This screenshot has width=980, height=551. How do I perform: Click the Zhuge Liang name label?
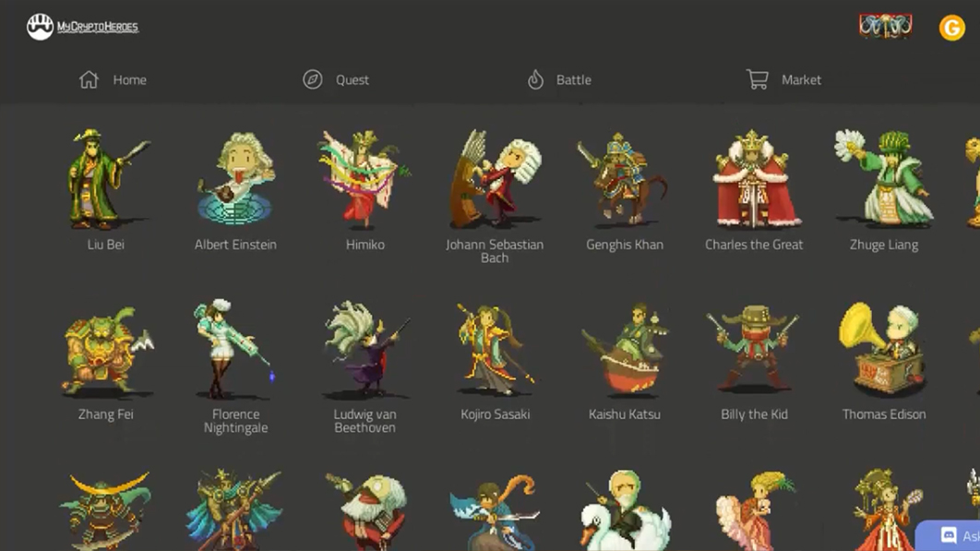[x=883, y=245]
